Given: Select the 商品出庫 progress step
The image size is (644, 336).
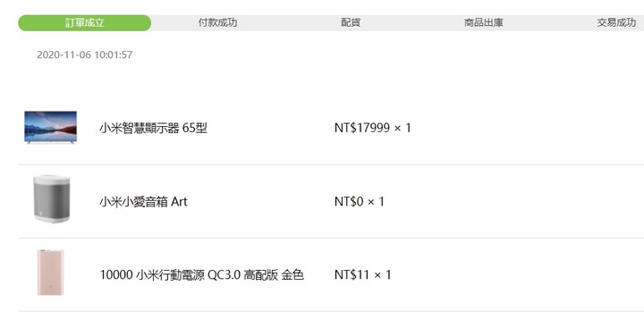Looking at the screenshot, I should coord(484,22).
